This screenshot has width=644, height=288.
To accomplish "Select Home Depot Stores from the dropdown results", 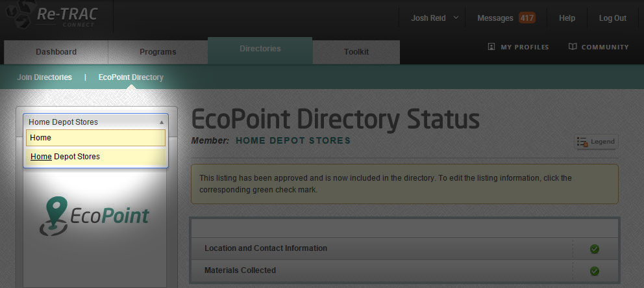I will click(x=95, y=157).
